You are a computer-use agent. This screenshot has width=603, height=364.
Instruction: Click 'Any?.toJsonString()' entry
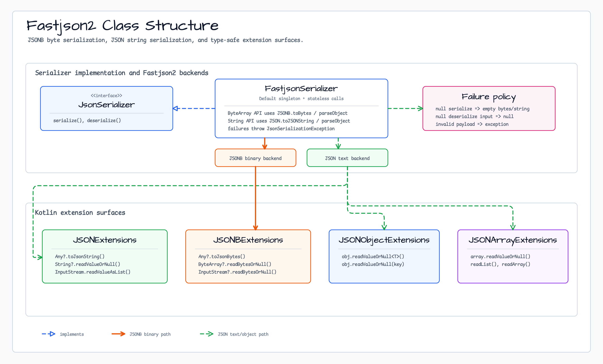click(x=80, y=256)
